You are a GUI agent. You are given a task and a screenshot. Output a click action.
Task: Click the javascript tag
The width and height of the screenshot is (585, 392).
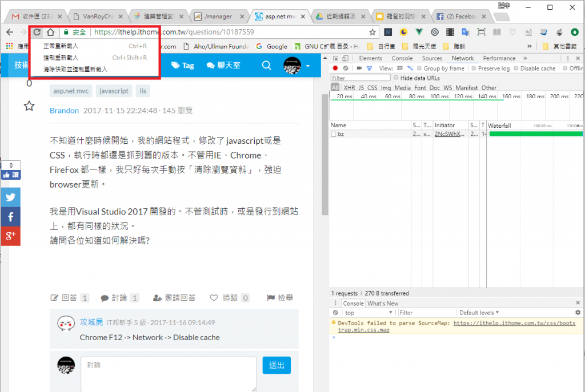[x=114, y=91]
